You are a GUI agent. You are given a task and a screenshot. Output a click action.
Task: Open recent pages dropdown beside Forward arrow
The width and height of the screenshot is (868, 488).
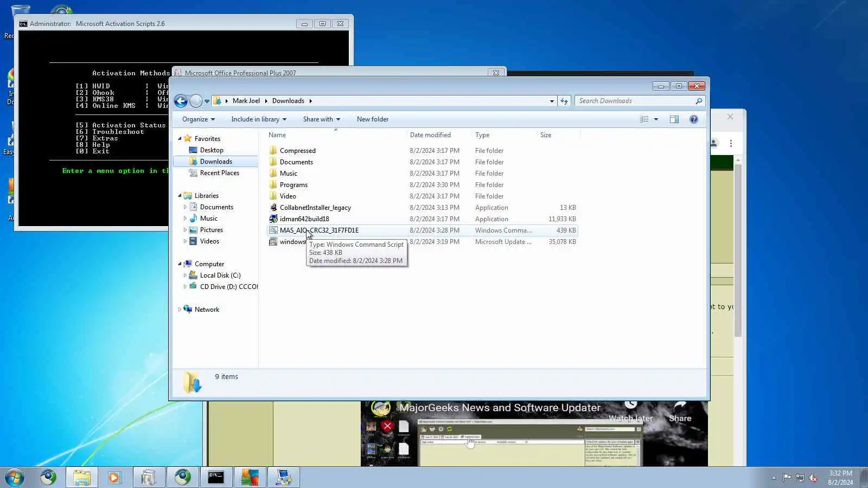click(x=207, y=101)
